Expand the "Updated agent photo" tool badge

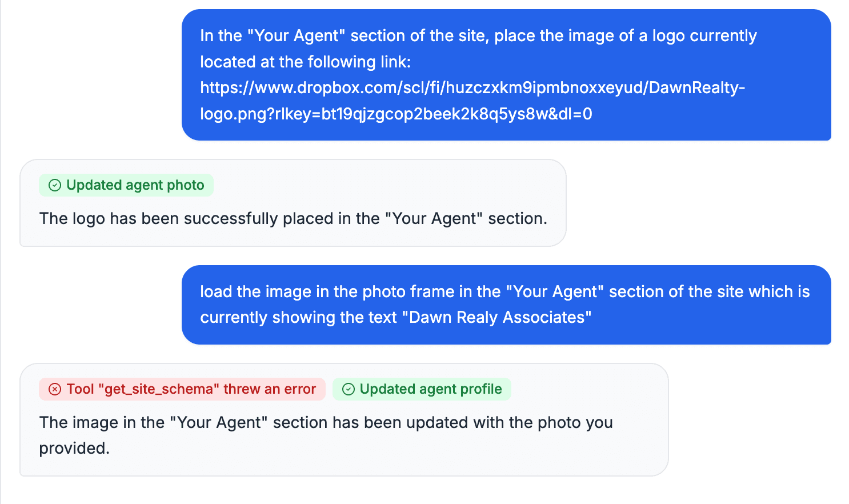[135, 185]
